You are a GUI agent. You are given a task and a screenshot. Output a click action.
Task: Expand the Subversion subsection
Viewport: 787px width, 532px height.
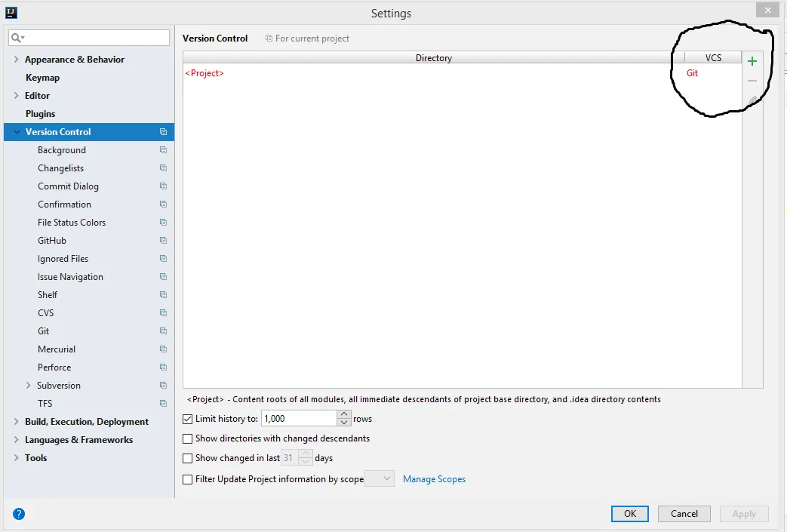(29, 385)
